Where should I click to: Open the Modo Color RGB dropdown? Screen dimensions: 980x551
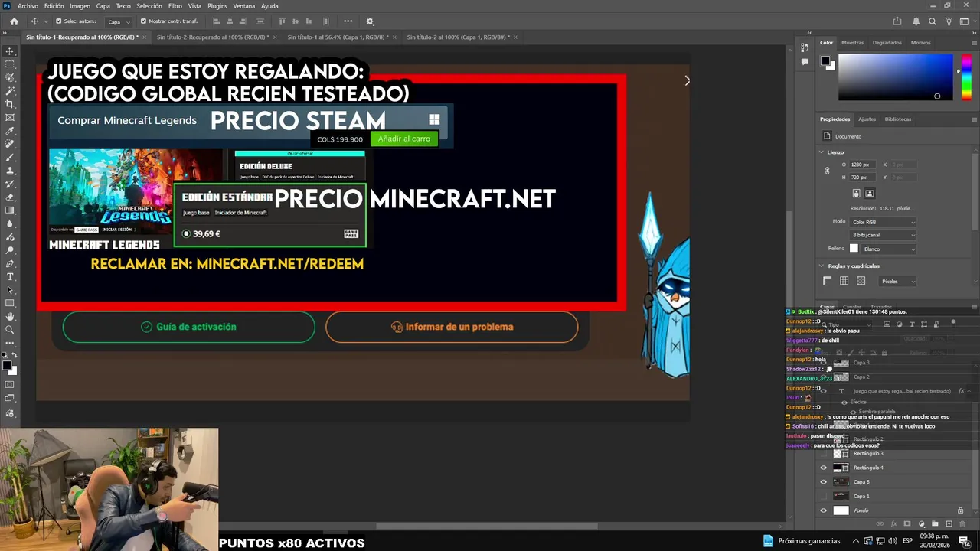(x=884, y=222)
